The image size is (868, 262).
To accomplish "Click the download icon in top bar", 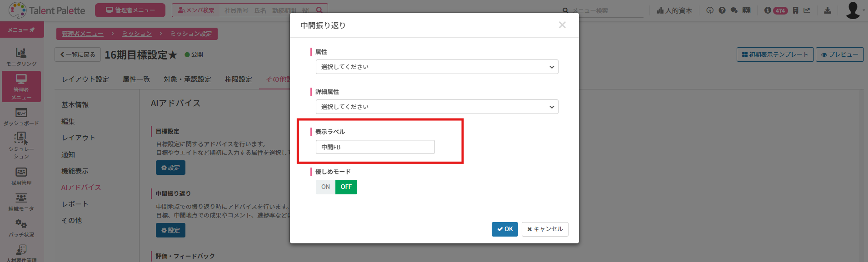I will (x=828, y=10).
